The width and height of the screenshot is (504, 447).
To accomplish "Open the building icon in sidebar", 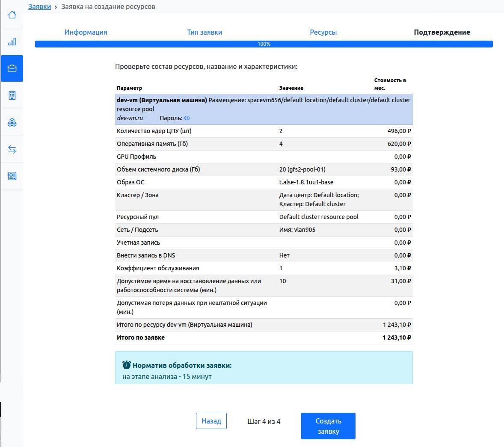I will pyautogui.click(x=12, y=95).
